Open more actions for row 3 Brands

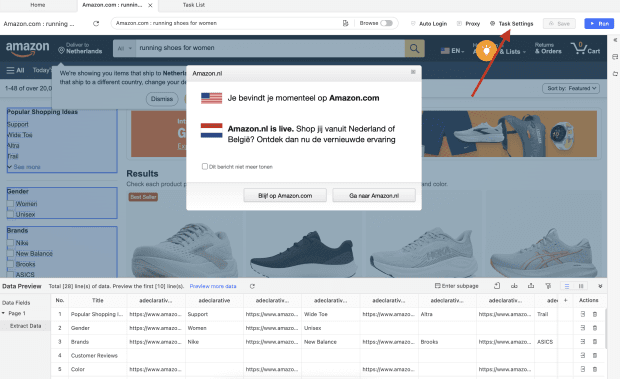click(582, 342)
